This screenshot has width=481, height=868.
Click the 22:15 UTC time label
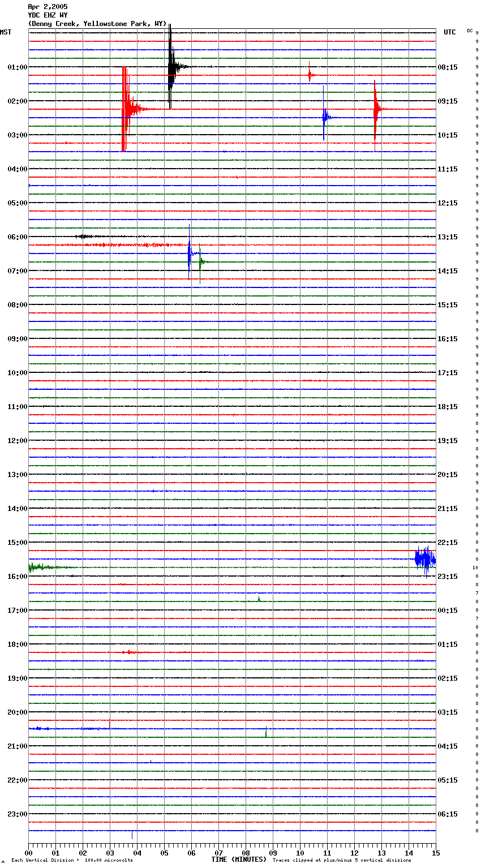click(448, 542)
